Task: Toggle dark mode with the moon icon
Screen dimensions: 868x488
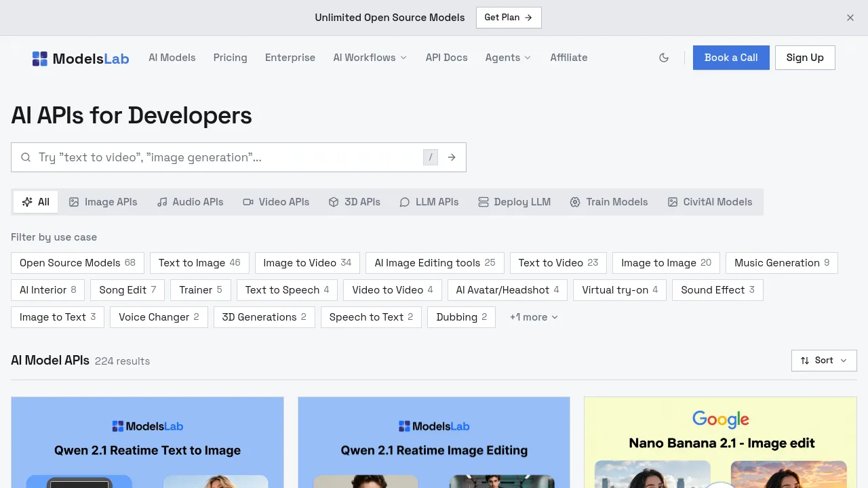Action: click(x=664, y=58)
